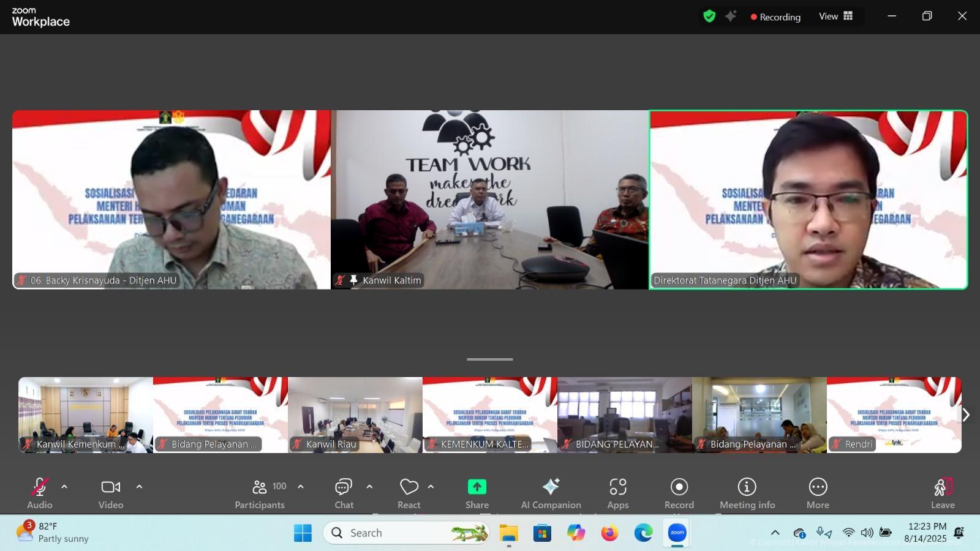Toggle meeting recording with Record button
The image size is (980, 551).
[x=679, y=493]
